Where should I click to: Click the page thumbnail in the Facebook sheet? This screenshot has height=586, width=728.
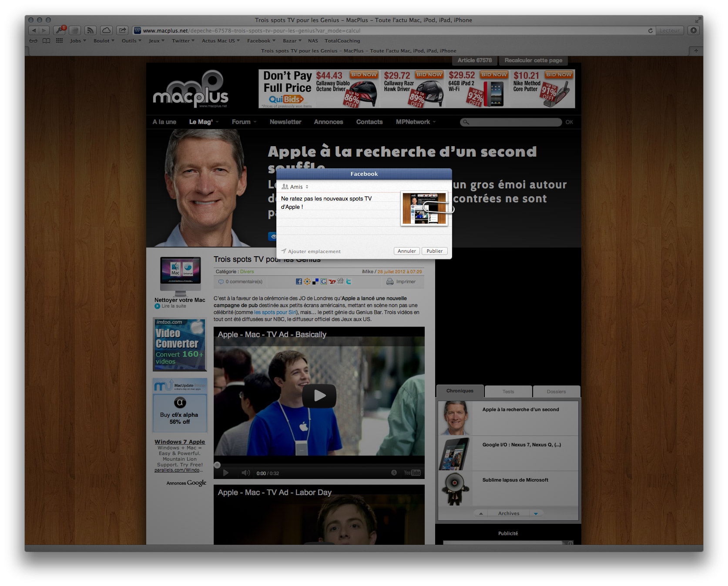pyautogui.click(x=424, y=209)
